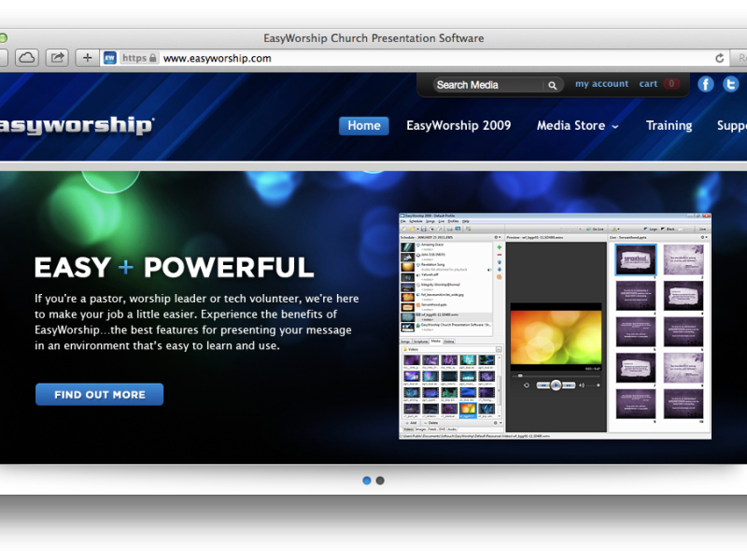Click the EASY + POWERFUL headline
Image resolution: width=747 pixels, height=560 pixels.
point(175,267)
